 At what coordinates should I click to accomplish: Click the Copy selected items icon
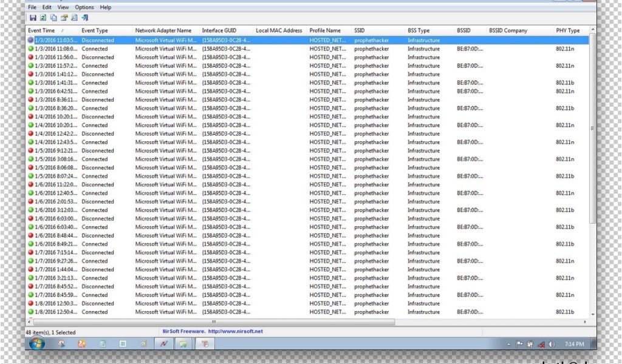tap(53, 18)
